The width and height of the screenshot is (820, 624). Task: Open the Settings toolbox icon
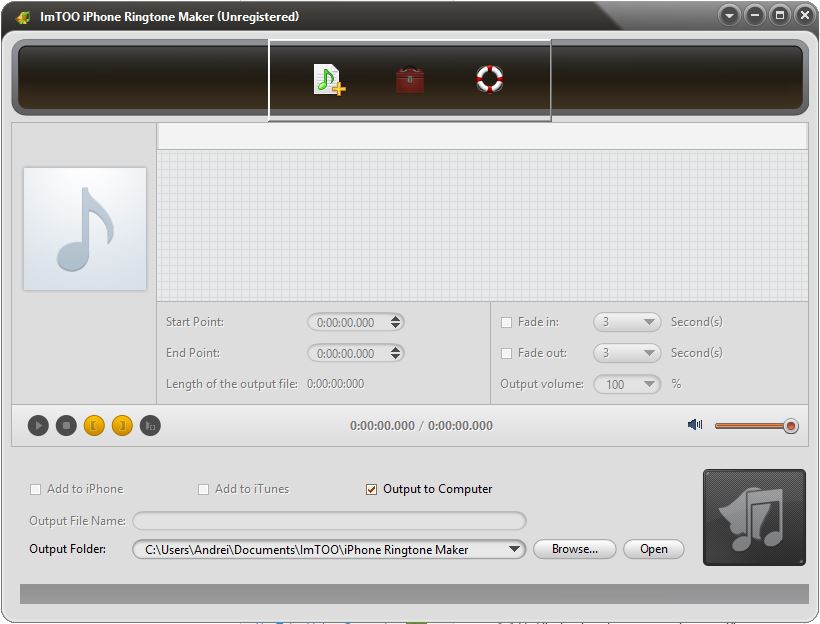coord(410,80)
